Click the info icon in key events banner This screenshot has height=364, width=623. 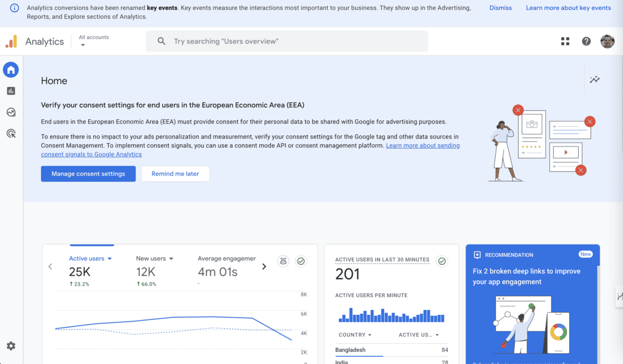[x=15, y=8]
